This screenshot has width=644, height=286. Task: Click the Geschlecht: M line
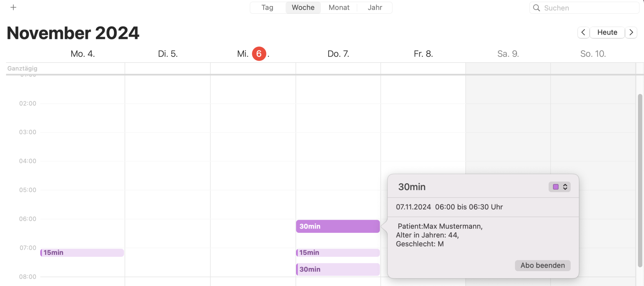pos(420,244)
